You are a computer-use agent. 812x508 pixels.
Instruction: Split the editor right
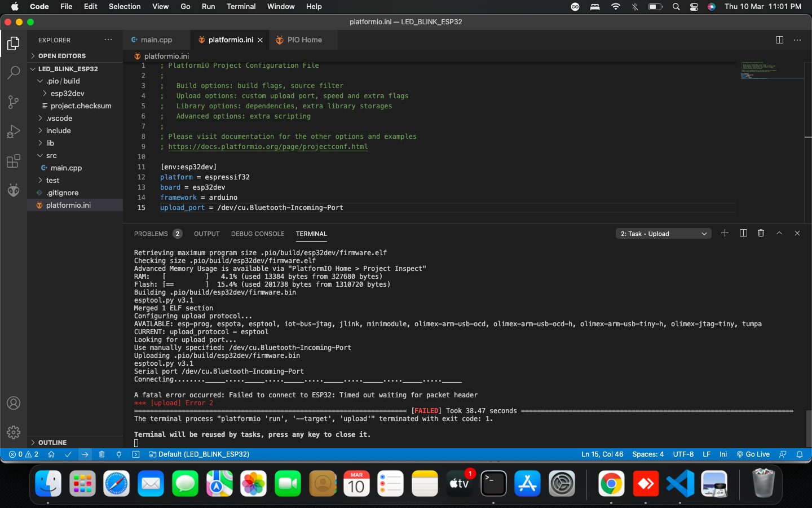tap(779, 40)
